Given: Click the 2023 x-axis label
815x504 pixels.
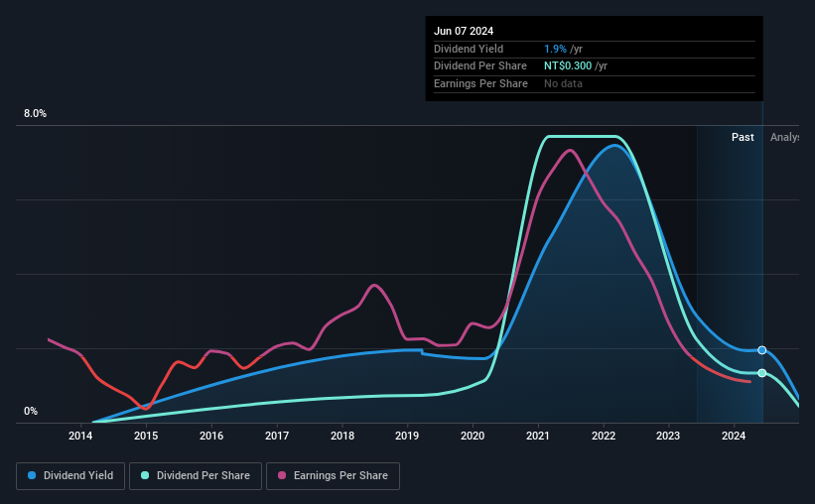Looking at the screenshot, I should click(x=668, y=436).
